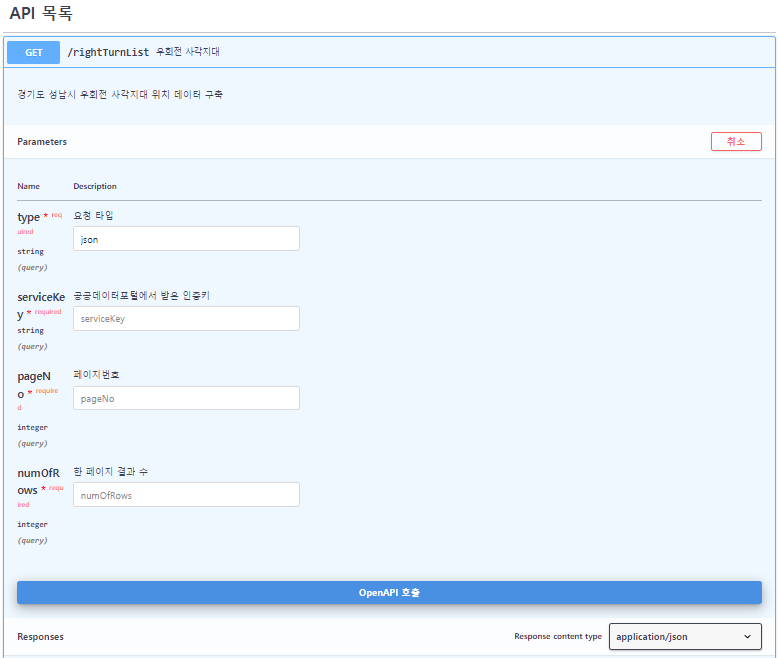
Task: Click the 요청 타입 description
Action: 93,215
